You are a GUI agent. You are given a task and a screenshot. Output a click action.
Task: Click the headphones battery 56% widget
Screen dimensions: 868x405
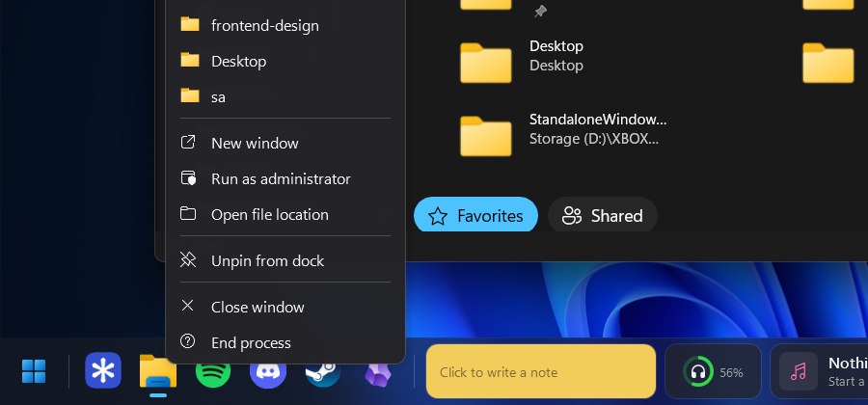[x=713, y=372]
